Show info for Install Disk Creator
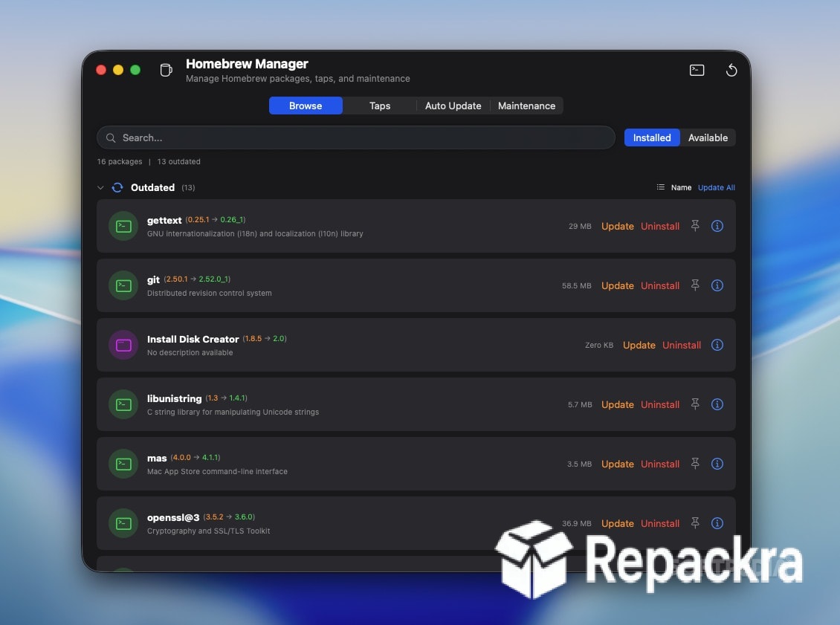The width and height of the screenshot is (840, 625). click(x=717, y=345)
